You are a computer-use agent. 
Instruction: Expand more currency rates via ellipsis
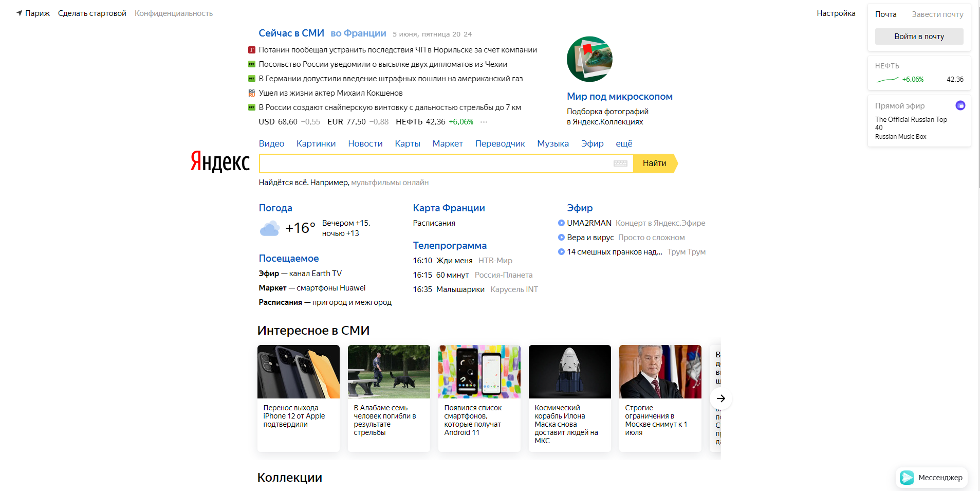484,122
